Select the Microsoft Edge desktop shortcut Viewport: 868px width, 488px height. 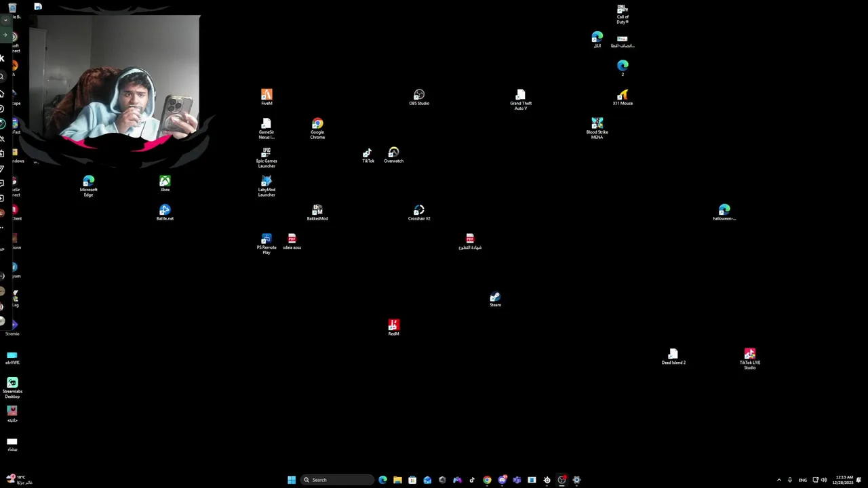click(x=89, y=186)
